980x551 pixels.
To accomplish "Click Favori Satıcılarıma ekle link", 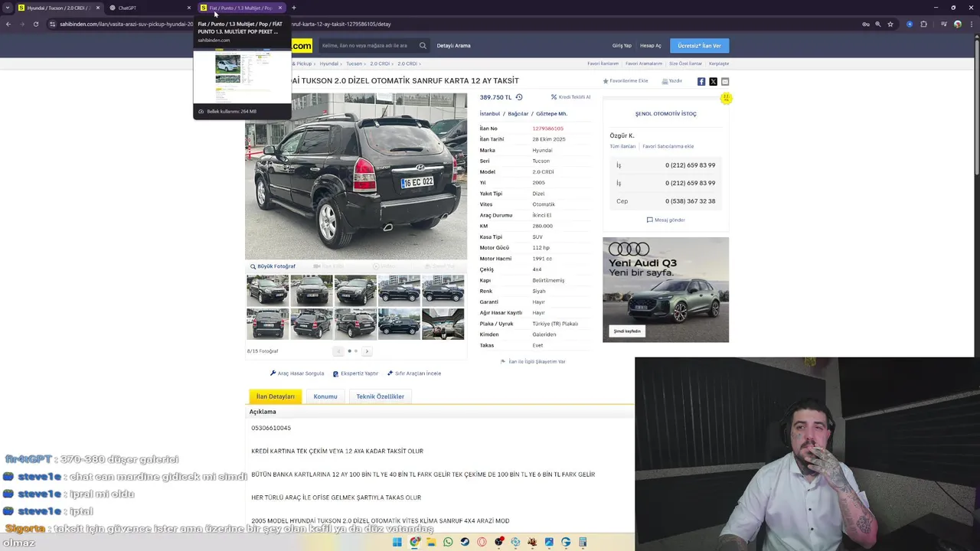I will (x=668, y=146).
